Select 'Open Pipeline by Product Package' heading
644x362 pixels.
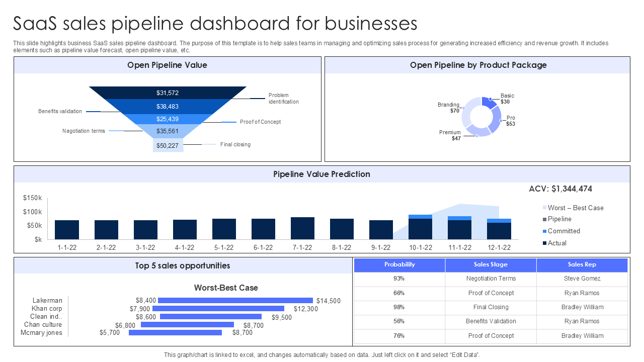point(478,65)
